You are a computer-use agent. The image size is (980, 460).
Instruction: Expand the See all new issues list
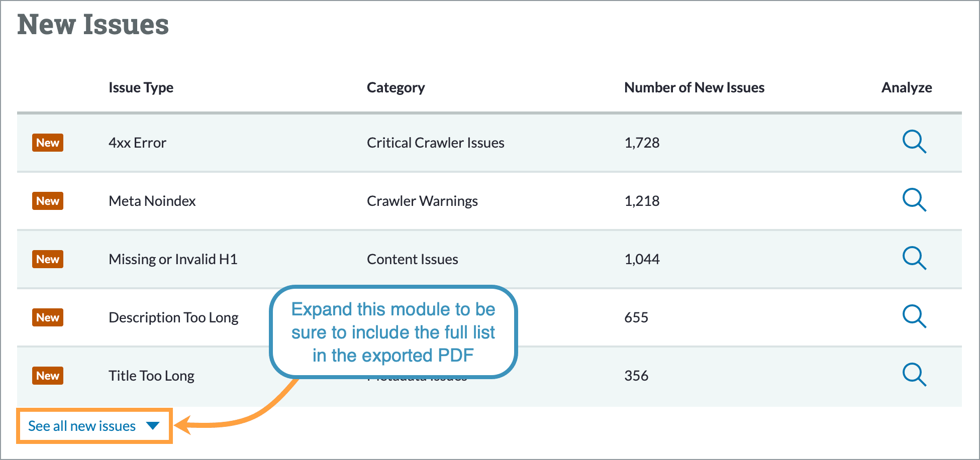coord(81,426)
